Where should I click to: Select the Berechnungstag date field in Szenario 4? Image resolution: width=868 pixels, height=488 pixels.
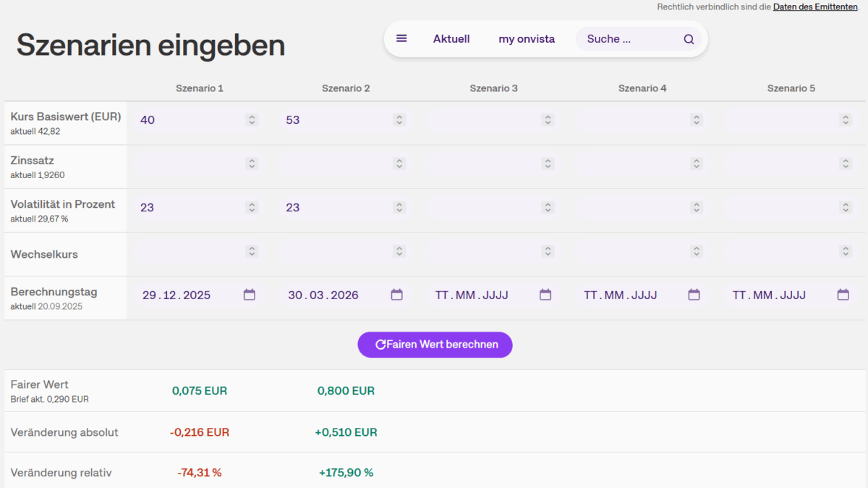coord(629,295)
